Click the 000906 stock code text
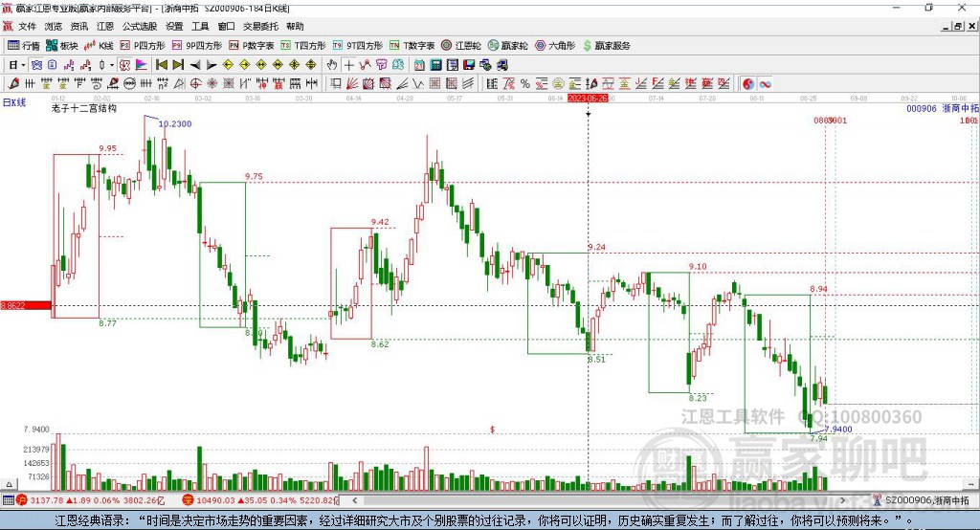980x530 pixels. pos(922,109)
